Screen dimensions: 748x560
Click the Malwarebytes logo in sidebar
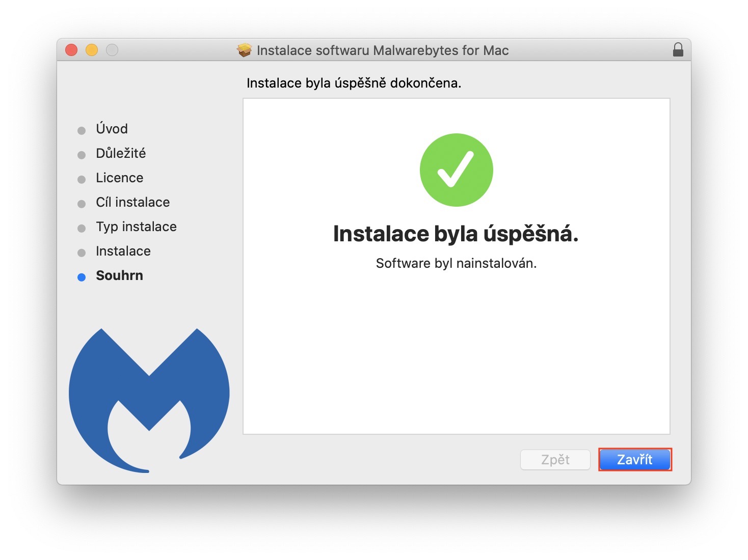[x=149, y=400]
